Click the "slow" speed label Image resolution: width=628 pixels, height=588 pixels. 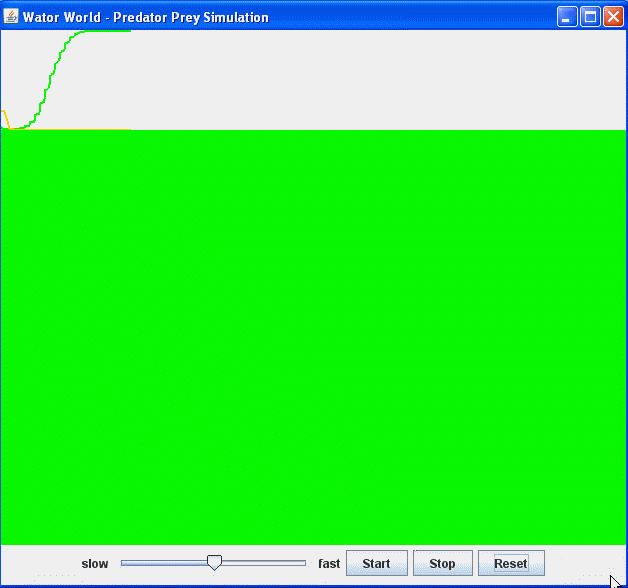click(95, 564)
